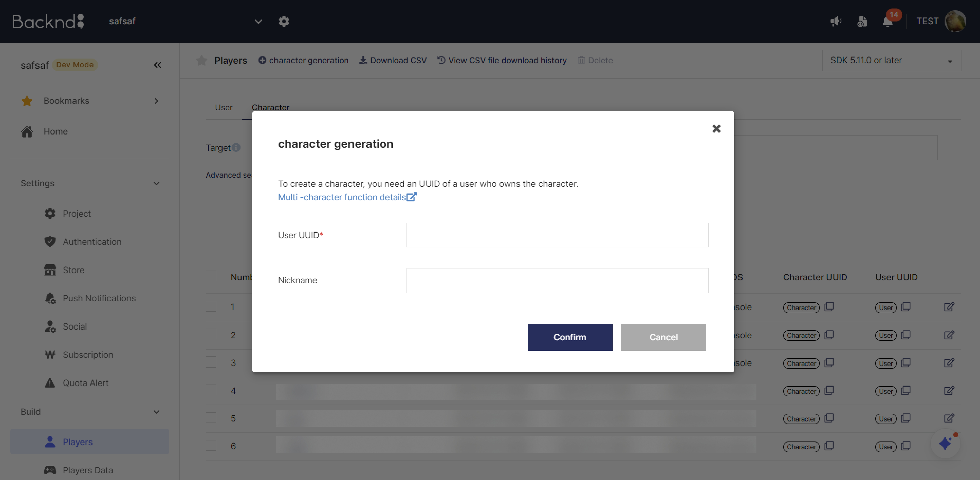Switch to the Character tab
The width and height of the screenshot is (980, 480).
[x=270, y=108]
